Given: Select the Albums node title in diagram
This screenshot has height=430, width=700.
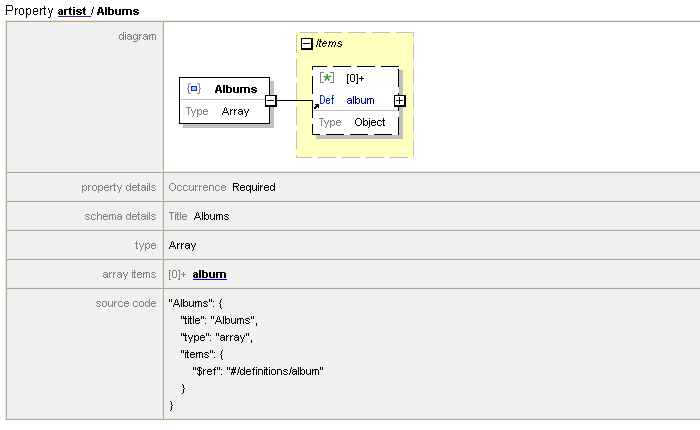Looking at the screenshot, I should pos(235,89).
